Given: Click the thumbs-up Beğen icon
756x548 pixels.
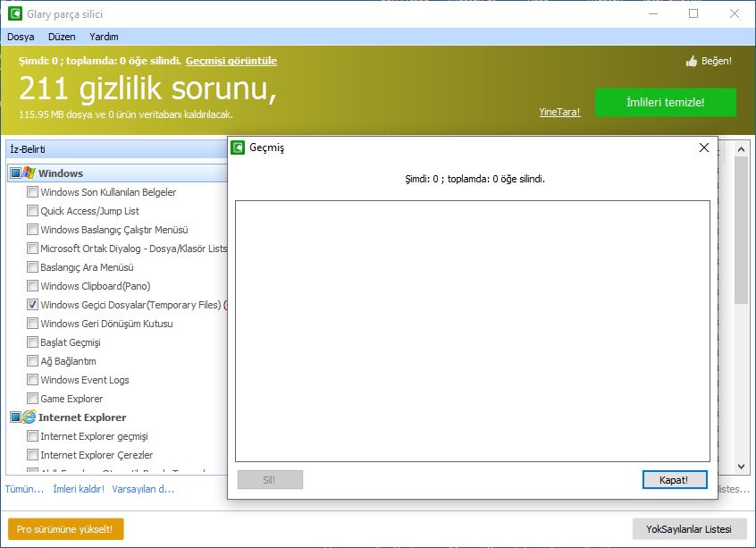Looking at the screenshot, I should coord(692,62).
